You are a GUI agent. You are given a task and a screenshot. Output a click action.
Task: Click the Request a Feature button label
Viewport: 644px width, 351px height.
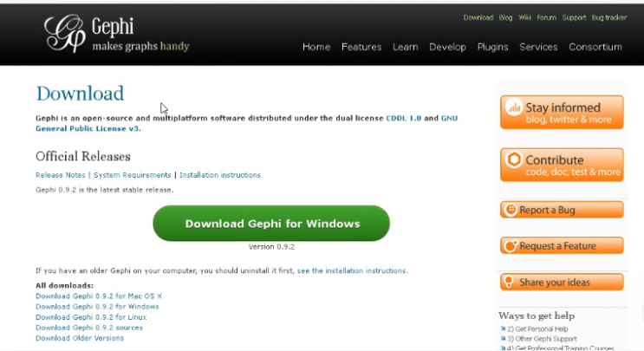557,246
